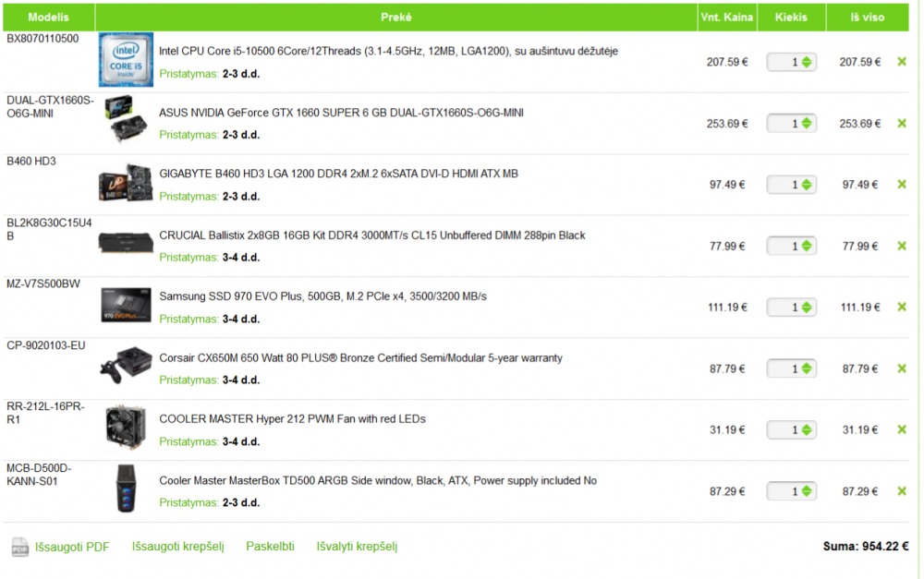924x579 pixels.
Task: Open the Samsung SSD 970 EVO Plus title
Action: tap(322, 296)
